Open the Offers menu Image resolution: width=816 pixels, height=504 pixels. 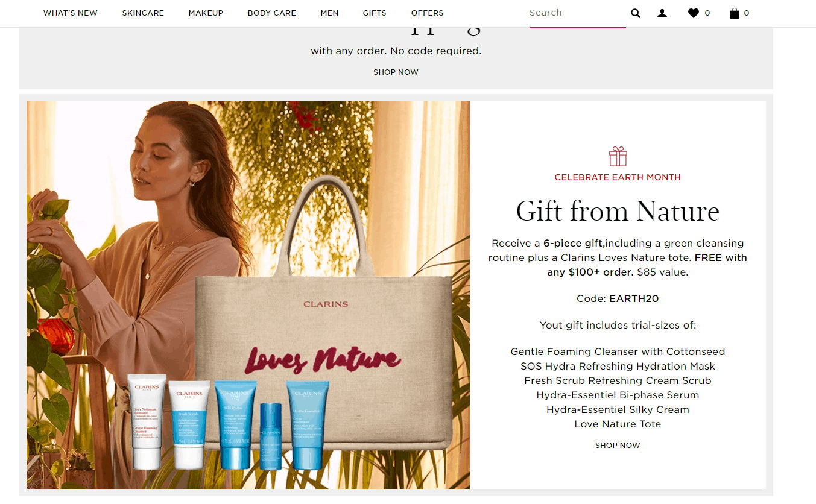click(427, 13)
